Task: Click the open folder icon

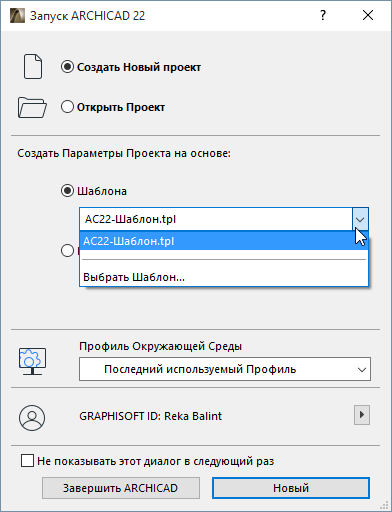Action: [32, 107]
